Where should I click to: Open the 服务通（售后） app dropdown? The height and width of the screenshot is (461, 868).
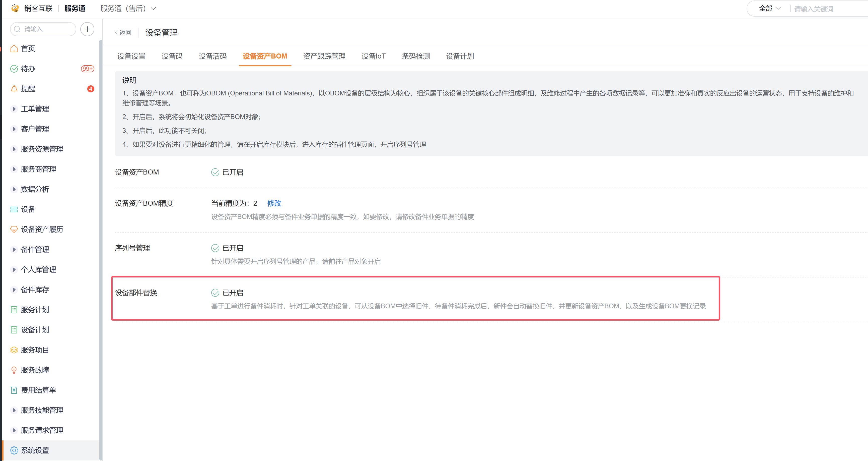click(x=128, y=9)
